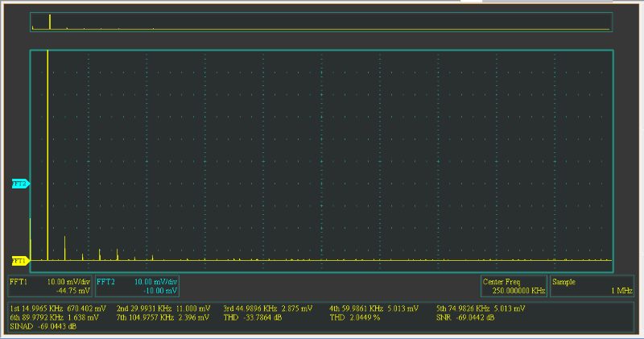
Task: Select the 2nd harmonic 29.9931 KHz readout
Action: pos(163,308)
